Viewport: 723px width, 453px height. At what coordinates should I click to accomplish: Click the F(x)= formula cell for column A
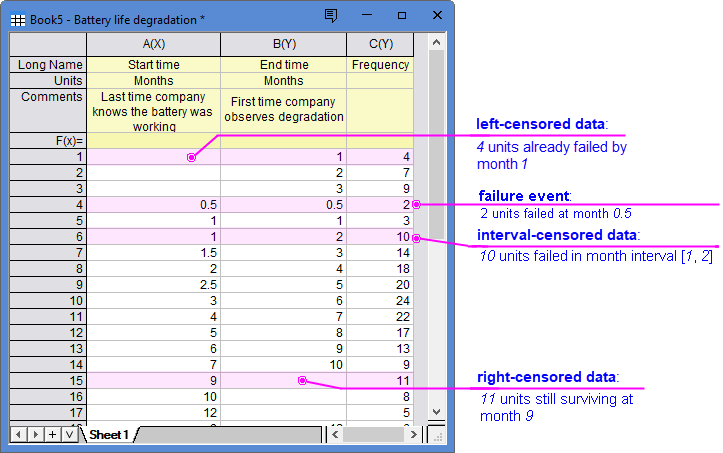[x=154, y=141]
